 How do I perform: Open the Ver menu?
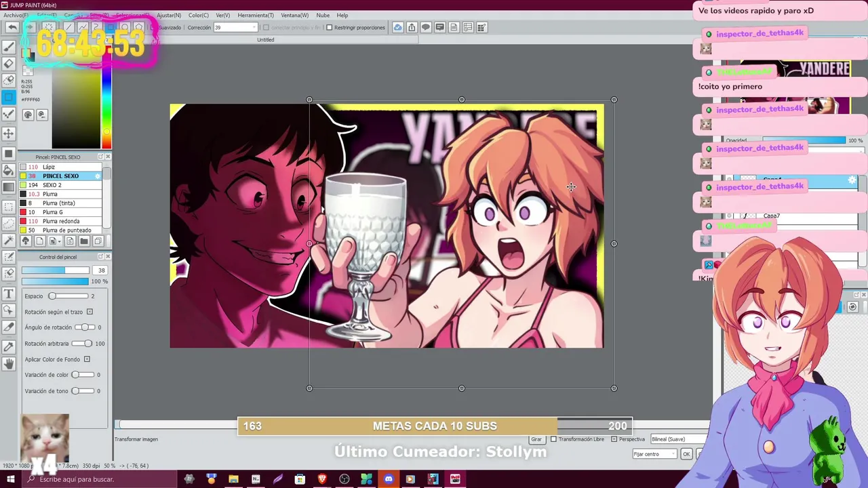222,15
